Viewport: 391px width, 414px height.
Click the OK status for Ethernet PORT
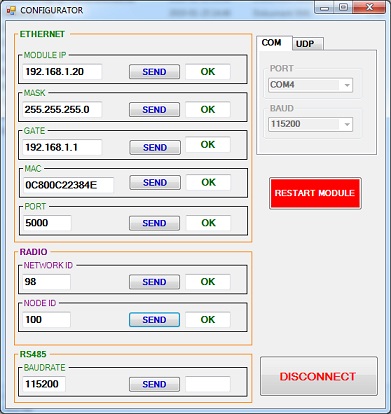tap(208, 223)
